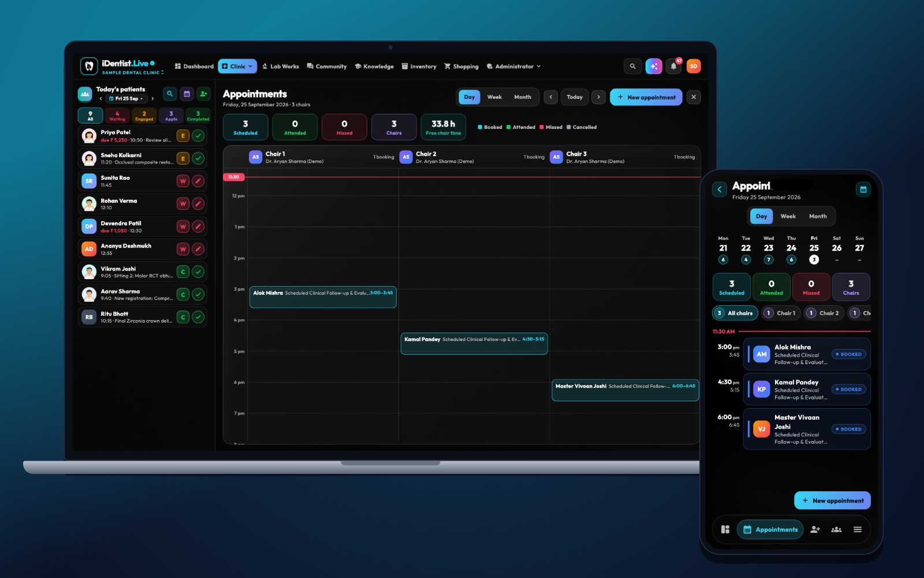924x578 pixels.
Task: Mark Priya Patel as completed
Action: [198, 136]
